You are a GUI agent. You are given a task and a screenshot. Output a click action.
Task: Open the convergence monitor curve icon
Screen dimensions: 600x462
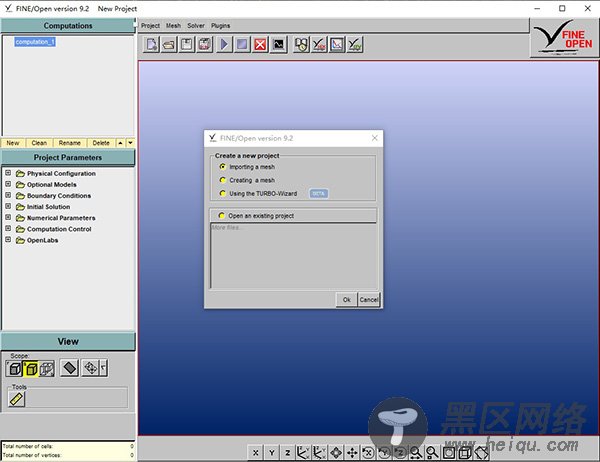pos(279,44)
